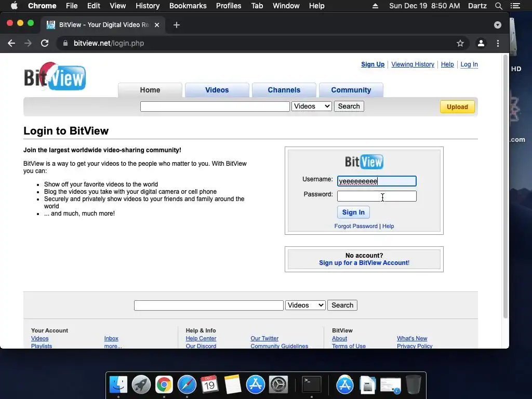Screen dimensions: 532x399
Task: Focus the top search text box
Action: (x=215, y=106)
